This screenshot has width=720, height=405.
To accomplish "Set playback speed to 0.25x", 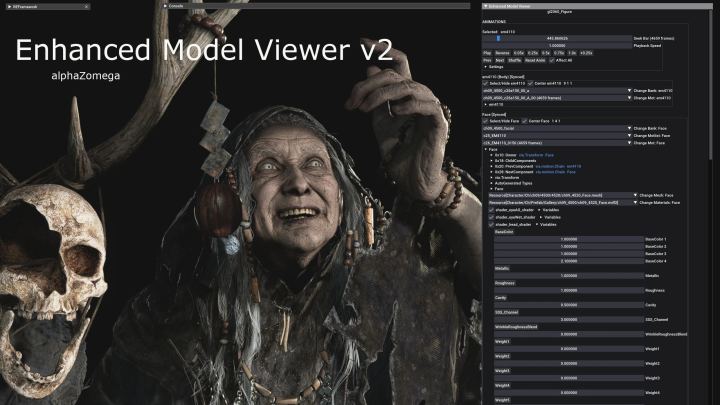I will 533,53.
